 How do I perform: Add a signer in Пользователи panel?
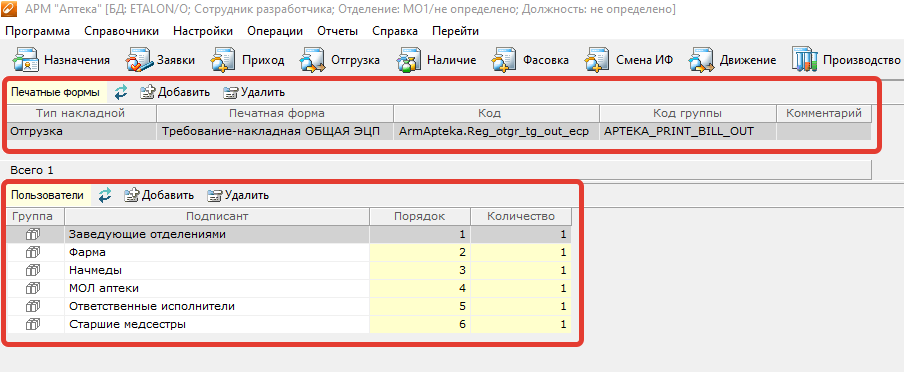[159, 196]
